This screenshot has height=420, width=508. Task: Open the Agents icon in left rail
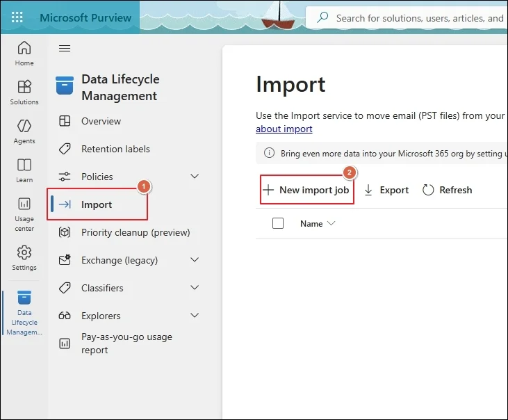point(24,126)
